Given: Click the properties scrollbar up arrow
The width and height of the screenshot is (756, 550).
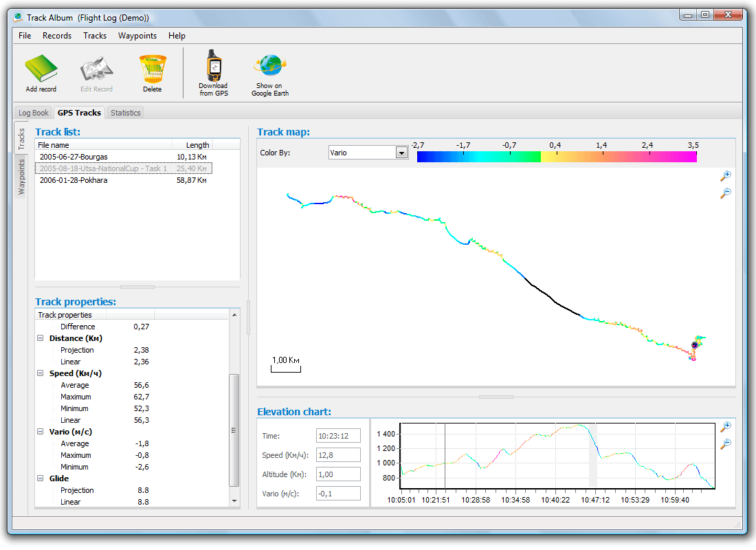Looking at the screenshot, I should pos(234,315).
